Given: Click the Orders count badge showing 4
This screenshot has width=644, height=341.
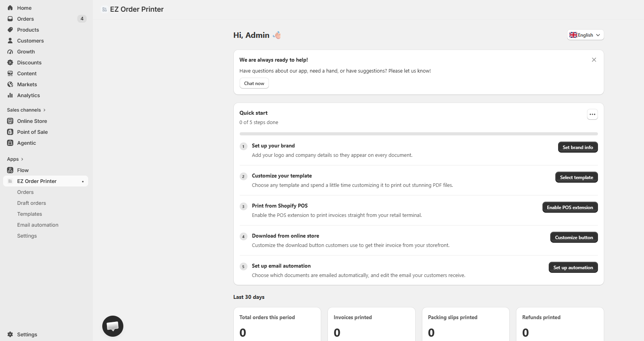Looking at the screenshot, I should pos(82,19).
